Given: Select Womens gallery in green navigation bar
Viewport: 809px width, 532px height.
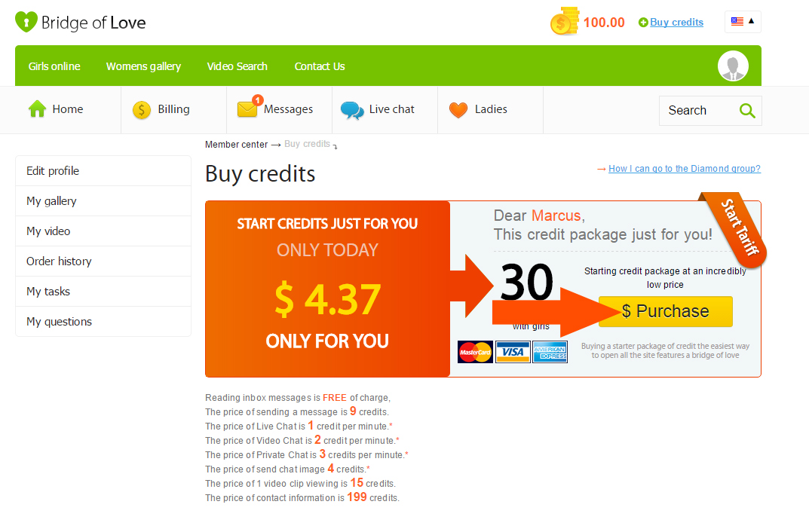Looking at the screenshot, I should click(143, 66).
